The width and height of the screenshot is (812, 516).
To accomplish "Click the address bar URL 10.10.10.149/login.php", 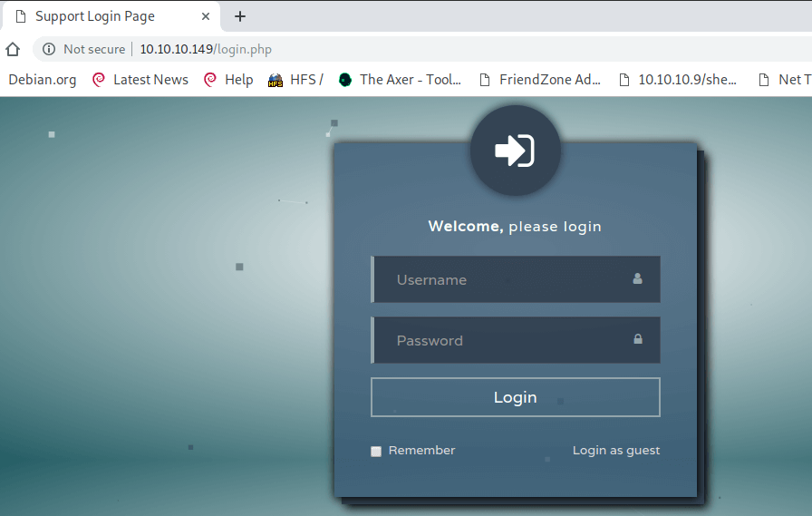I will (x=206, y=49).
